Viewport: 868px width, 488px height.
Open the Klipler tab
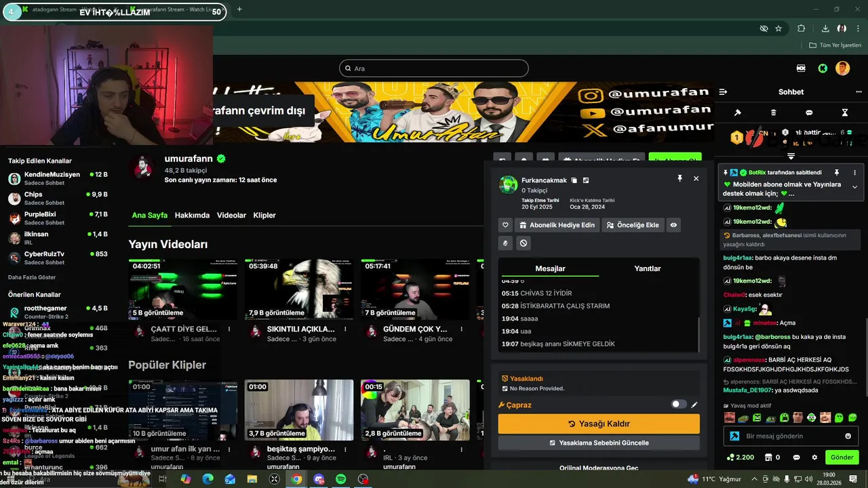(264, 216)
